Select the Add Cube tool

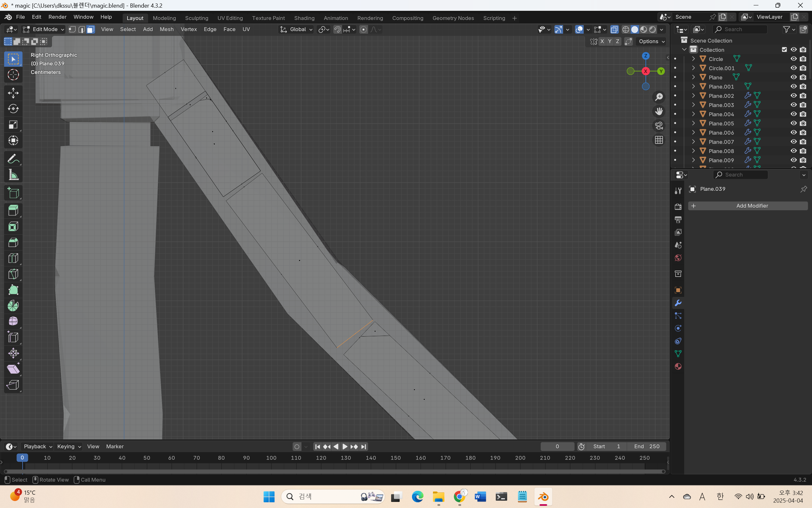(x=13, y=193)
